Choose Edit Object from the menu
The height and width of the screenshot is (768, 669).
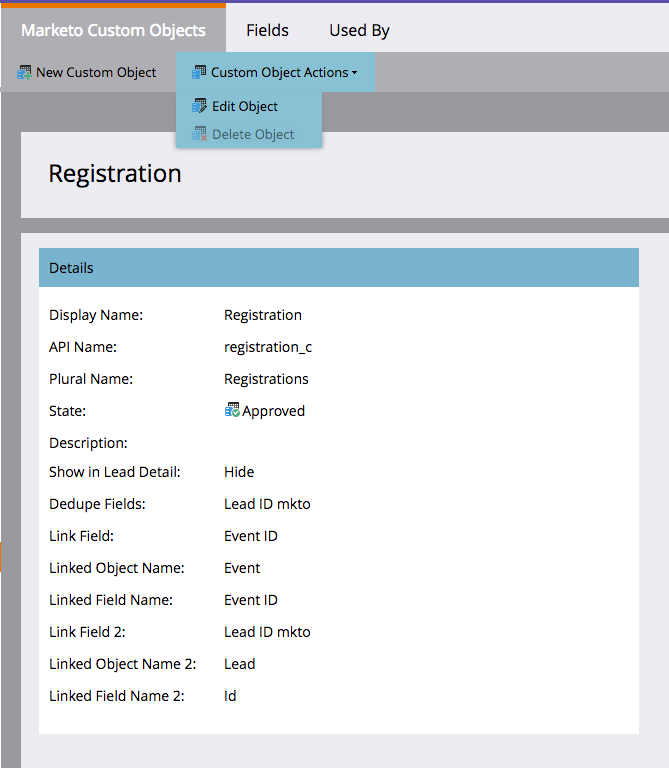coord(245,106)
